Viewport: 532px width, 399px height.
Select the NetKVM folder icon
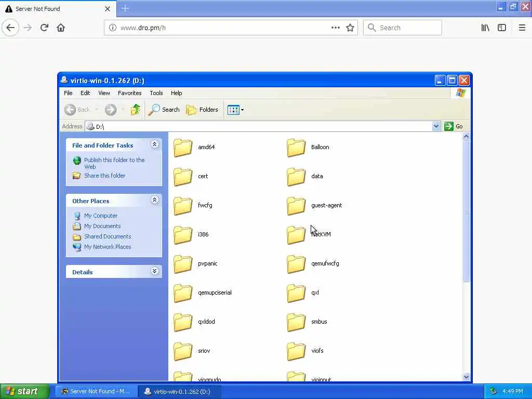pos(296,235)
